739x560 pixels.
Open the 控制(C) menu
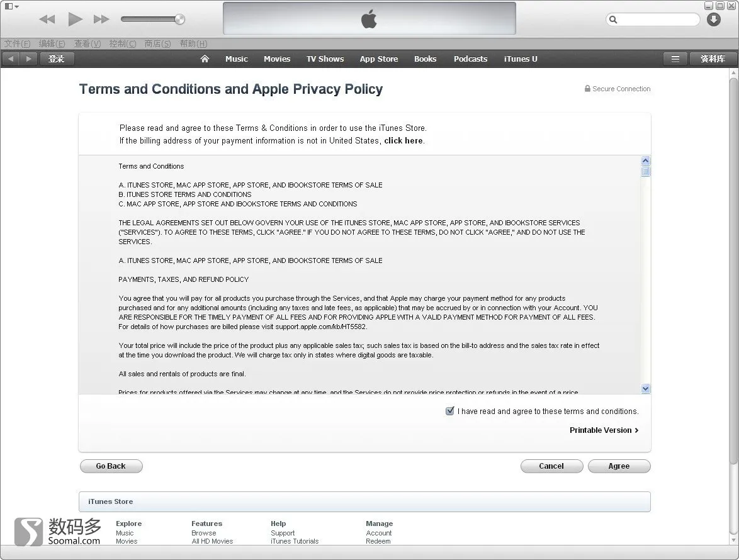(x=123, y=44)
